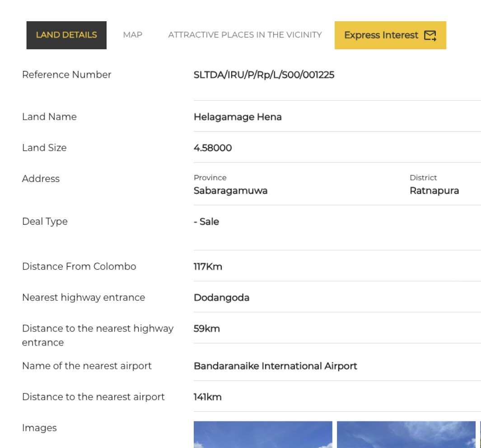The height and width of the screenshot is (448, 481).
Task: Click the envelope icon on Express Interest
Action: 430,35
